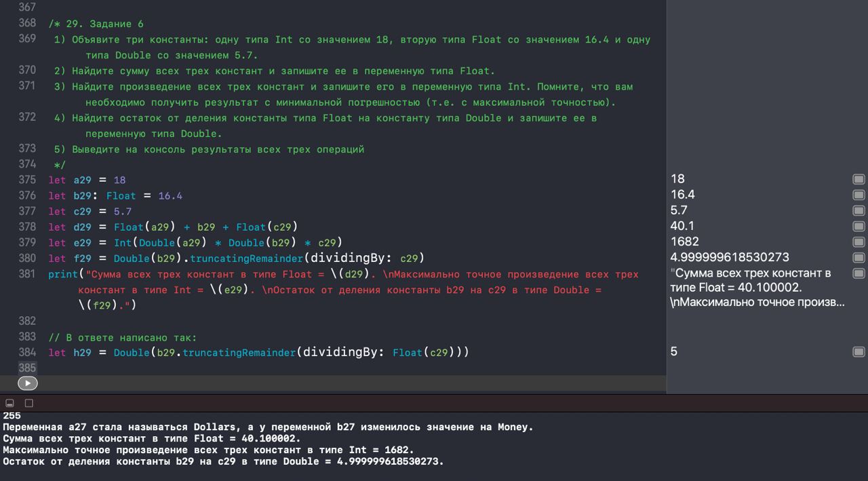Click the f29 truncatingRemainder declaration line
Image resolution: width=868 pixels, height=481 pixels.
tap(236, 258)
